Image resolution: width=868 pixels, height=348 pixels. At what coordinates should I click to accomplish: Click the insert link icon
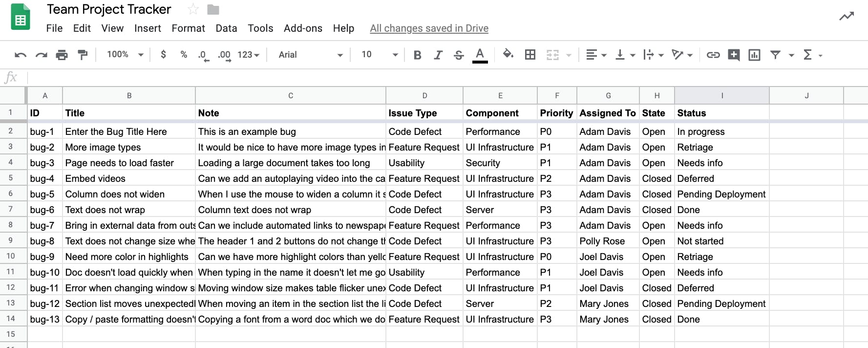point(713,55)
